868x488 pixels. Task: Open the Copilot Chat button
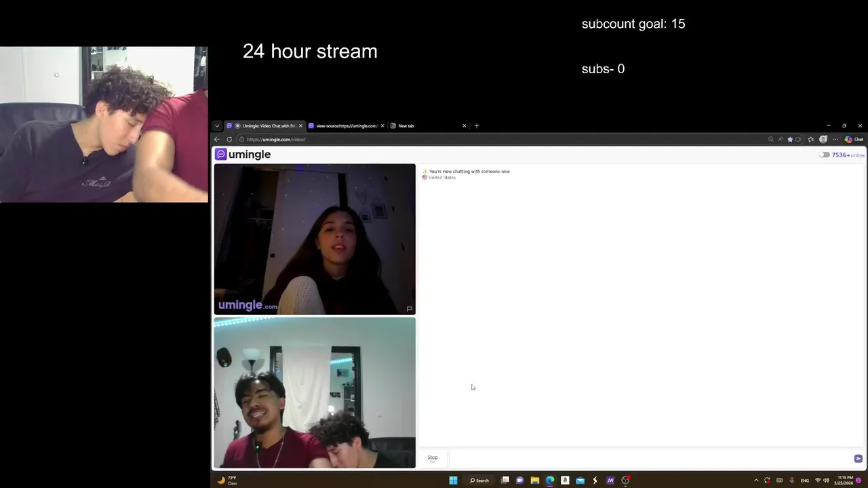tap(853, 139)
